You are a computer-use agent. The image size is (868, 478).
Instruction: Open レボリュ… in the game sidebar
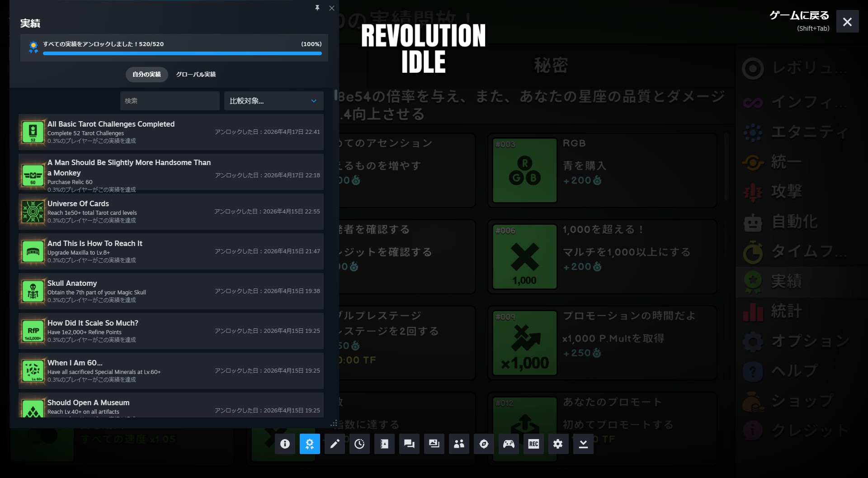coord(801,68)
